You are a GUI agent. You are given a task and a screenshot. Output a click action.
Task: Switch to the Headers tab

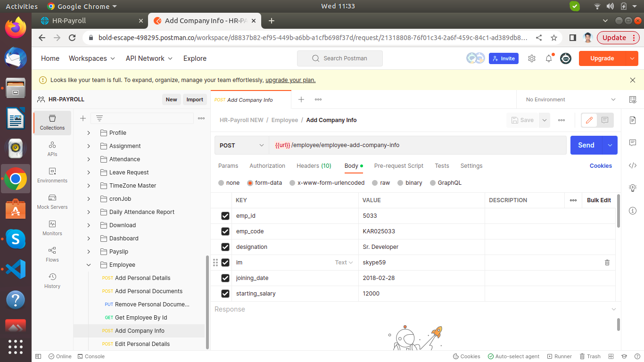pos(314,166)
